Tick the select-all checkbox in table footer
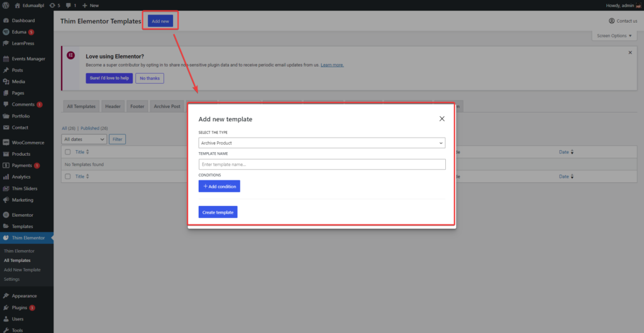 point(68,177)
